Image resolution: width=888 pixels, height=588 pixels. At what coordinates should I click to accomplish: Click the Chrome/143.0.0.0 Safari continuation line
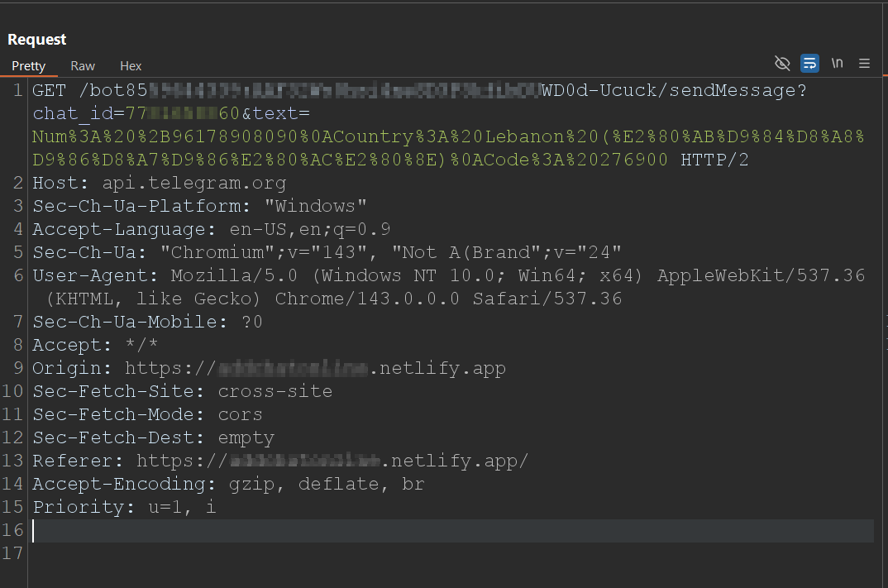pyautogui.click(x=334, y=299)
